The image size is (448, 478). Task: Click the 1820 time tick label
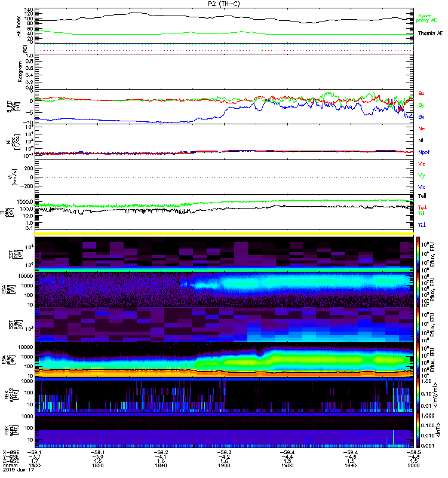pos(97,465)
